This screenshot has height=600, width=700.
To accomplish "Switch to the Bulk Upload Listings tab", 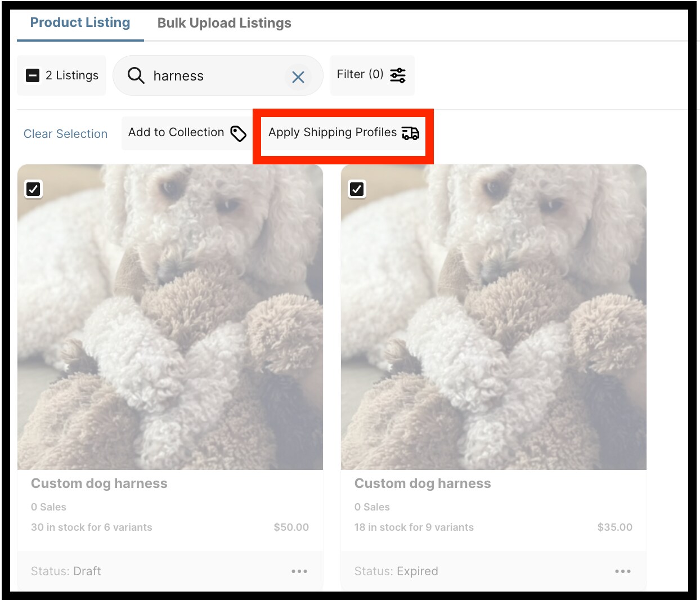I will click(224, 23).
